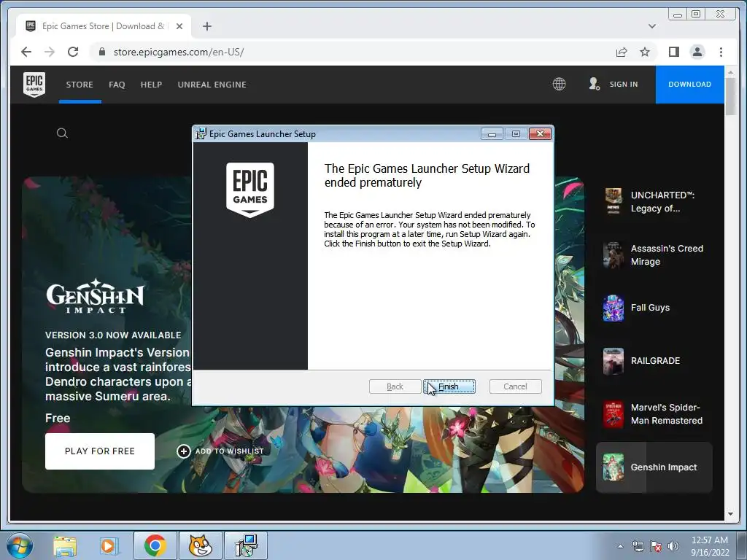
Task: Click the Sign In user icon
Action: [x=594, y=85]
